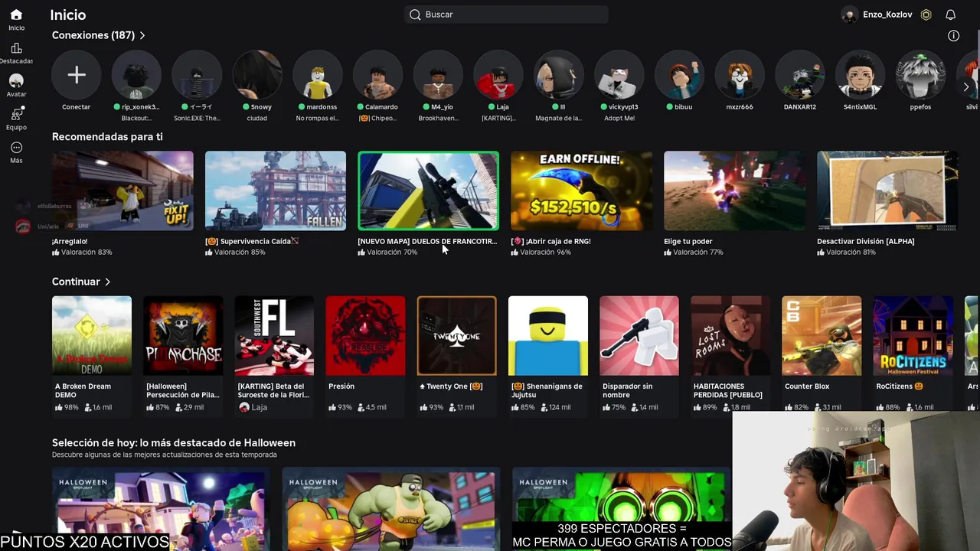This screenshot has width=980, height=551.
Task: Open Snowy friend avatar
Action: coord(257,75)
